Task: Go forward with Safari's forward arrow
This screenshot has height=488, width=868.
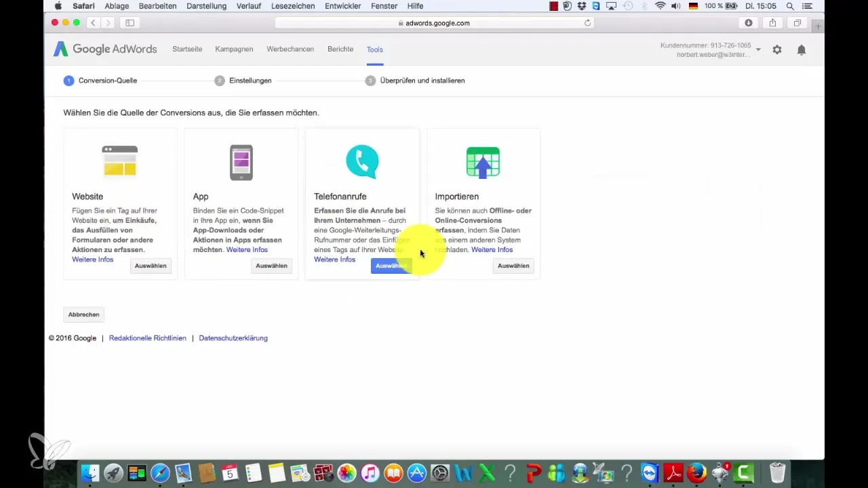Action: (x=106, y=22)
